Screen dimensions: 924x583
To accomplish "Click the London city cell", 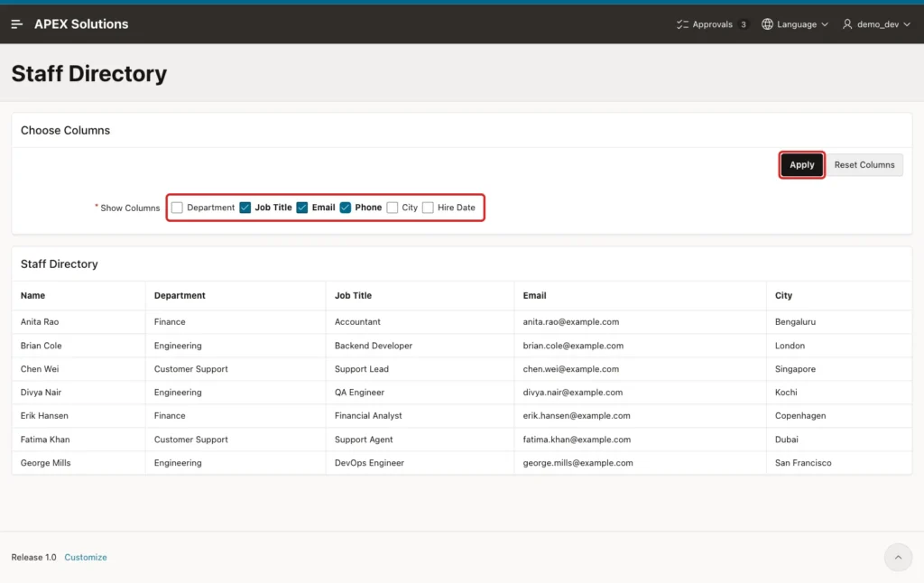I will click(839, 346).
